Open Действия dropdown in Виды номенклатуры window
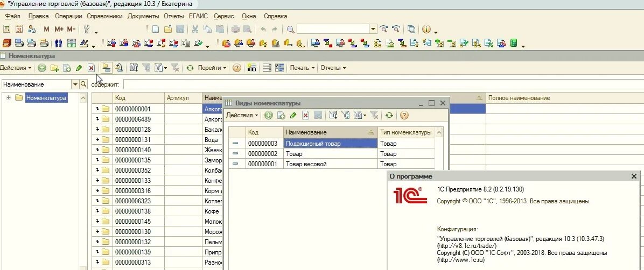 coord(242,116)
